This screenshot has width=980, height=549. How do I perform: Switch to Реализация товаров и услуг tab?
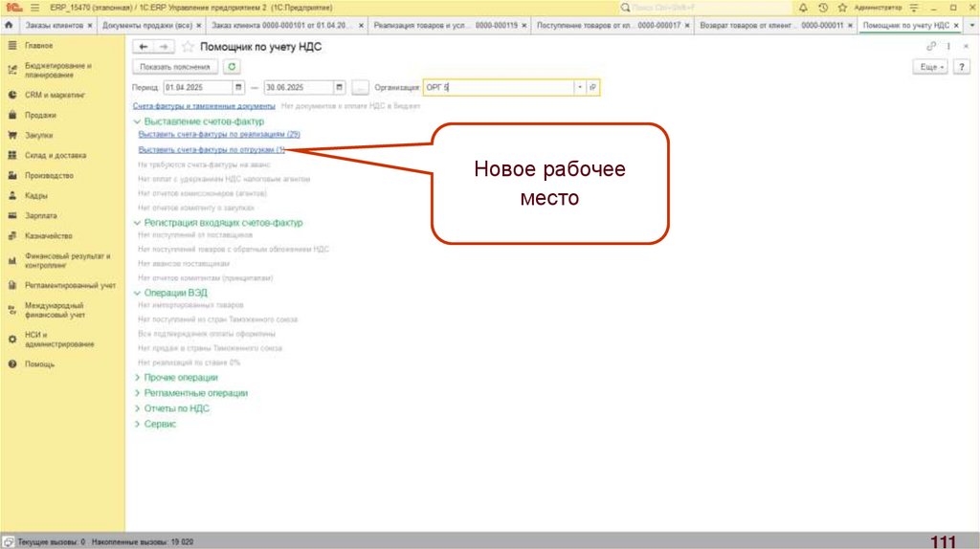coord(446,25)
